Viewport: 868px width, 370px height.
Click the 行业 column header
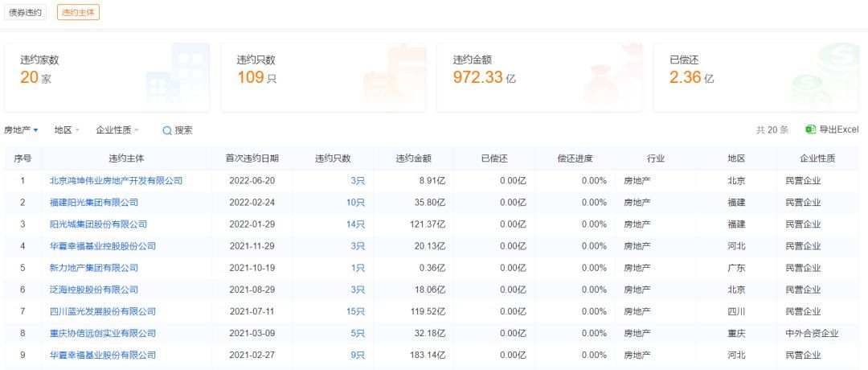[x=656, y=158]
